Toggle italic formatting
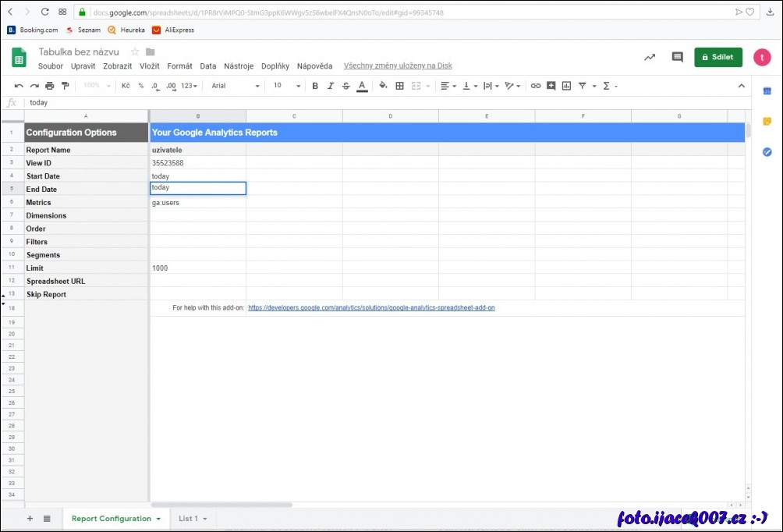This screenshot has height=532, width=783. click(330, 86)
